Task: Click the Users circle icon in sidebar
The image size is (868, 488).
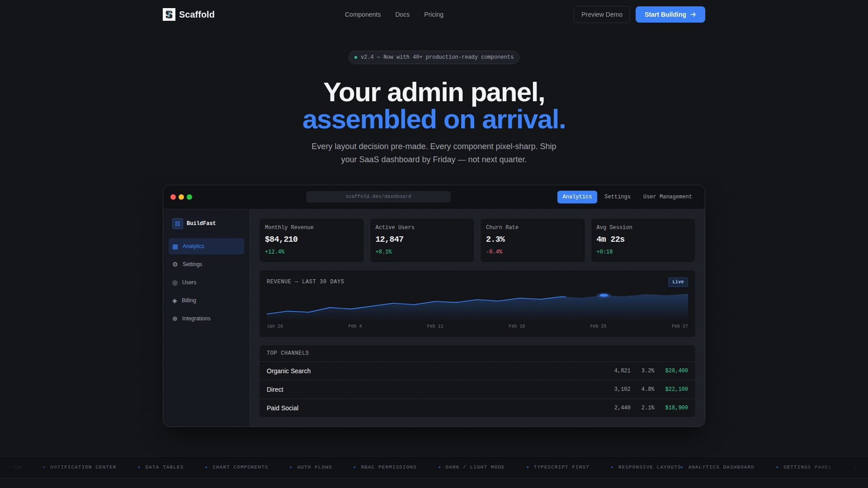Action: (175, 283)
